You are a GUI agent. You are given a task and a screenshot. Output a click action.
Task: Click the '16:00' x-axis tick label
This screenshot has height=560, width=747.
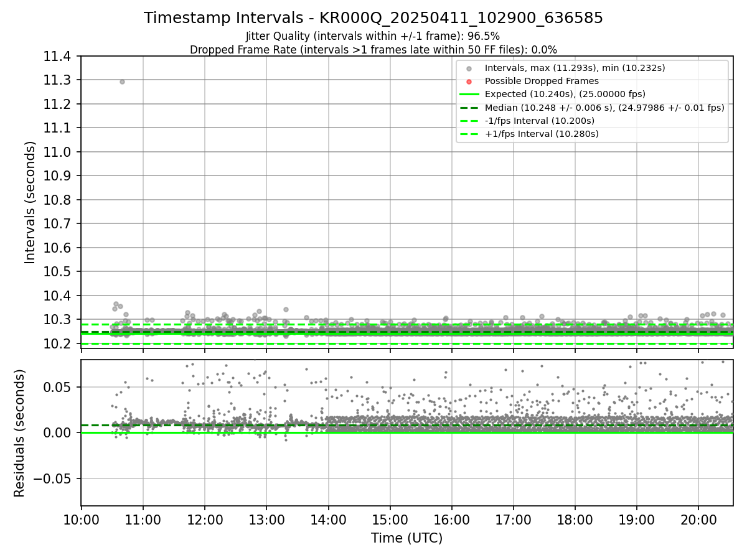pyautogui.click(x=451, y=520)
